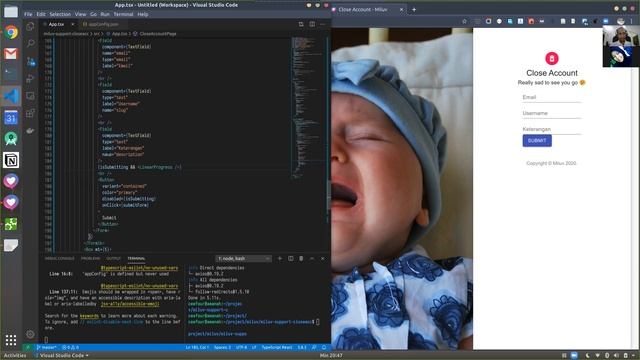Viewport: 640px width, 360px height.
Task: Open a new Chrome tab
Action: 414,9
